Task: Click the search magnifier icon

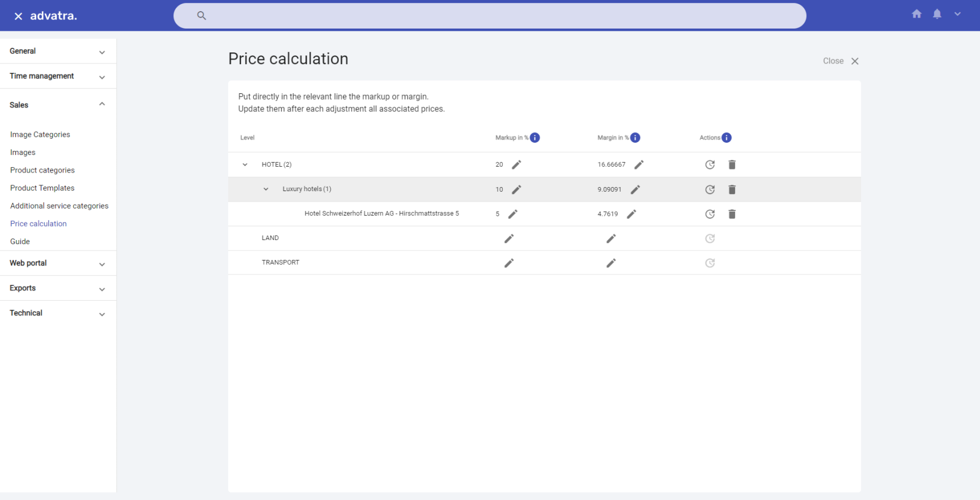Action: 201,16
